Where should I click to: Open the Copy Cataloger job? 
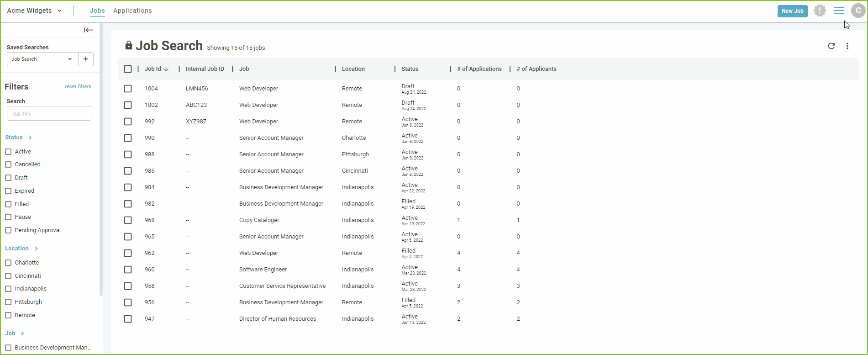[259, 220]
